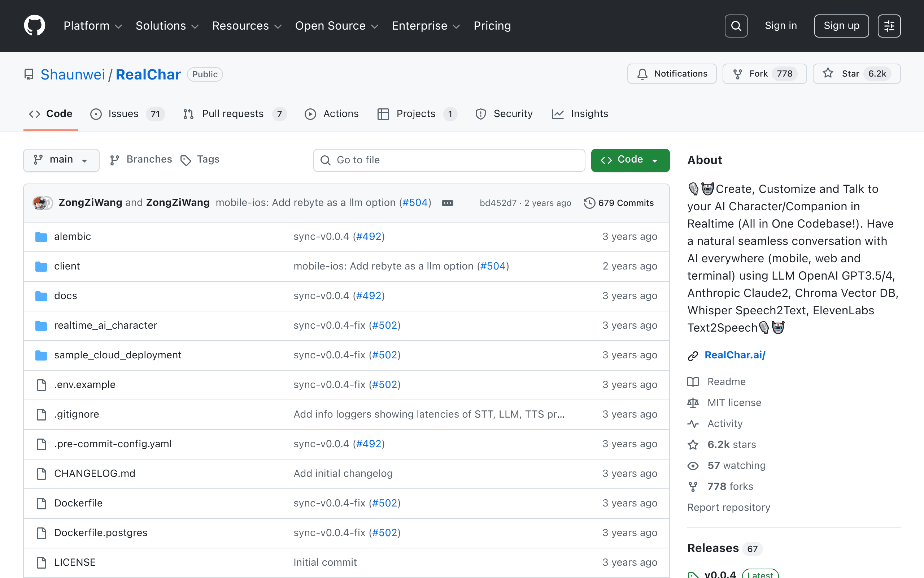Screen dimensions: 924x578
Task: Click the Sign in link
Action: (780, 26)
